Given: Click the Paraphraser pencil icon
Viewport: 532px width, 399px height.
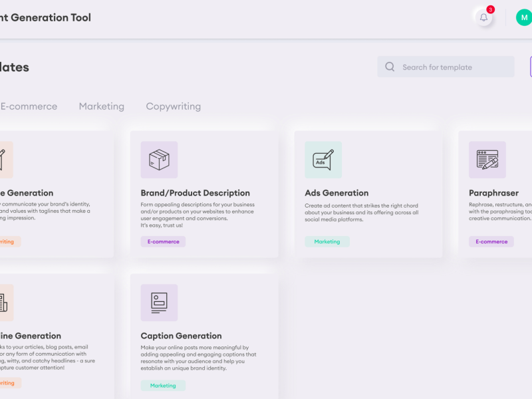Looking at the screenshot, I should (487, 160).
